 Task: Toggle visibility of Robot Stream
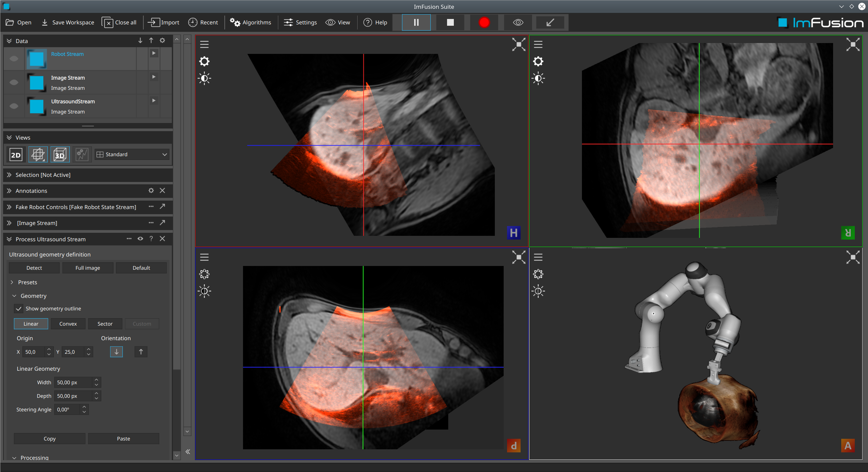14,59
